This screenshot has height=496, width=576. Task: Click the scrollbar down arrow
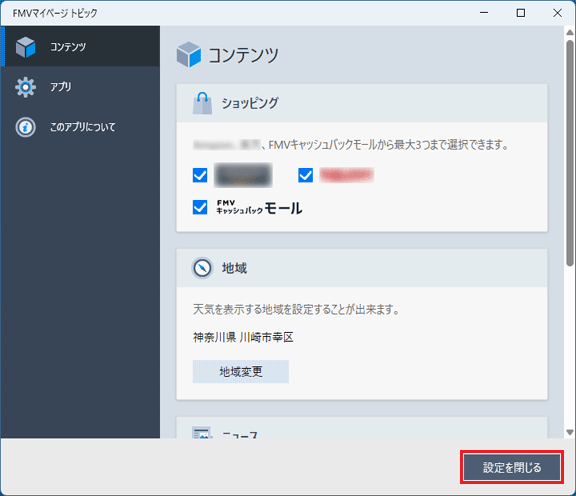tap(570, 432)
